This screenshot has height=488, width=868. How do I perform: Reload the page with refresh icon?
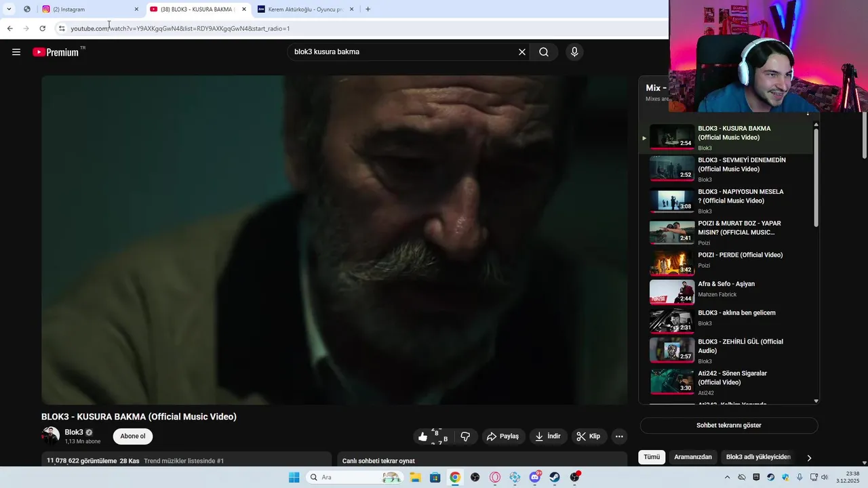42,28
